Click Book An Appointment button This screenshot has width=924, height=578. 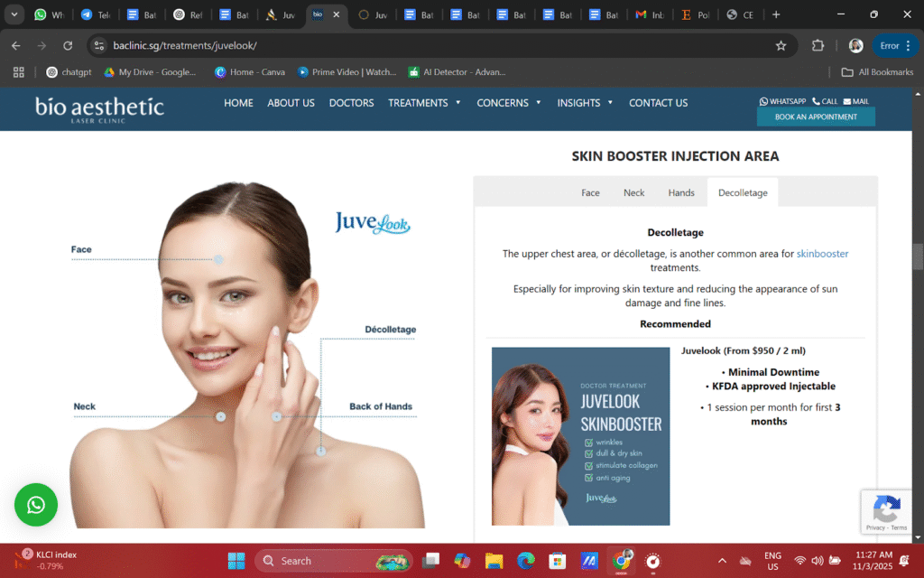[816, 117]
